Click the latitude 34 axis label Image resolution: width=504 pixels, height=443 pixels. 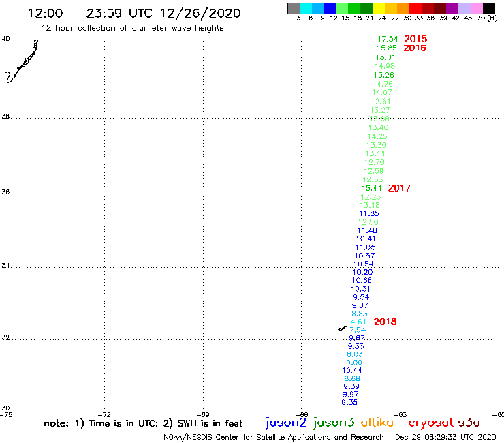(5, 266)
